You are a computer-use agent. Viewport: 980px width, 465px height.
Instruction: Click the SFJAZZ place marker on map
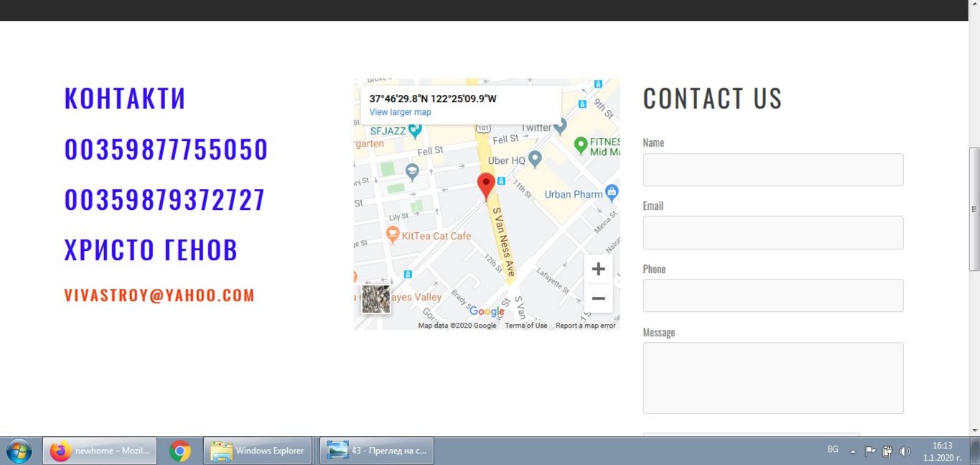click(x=415, y=131)
